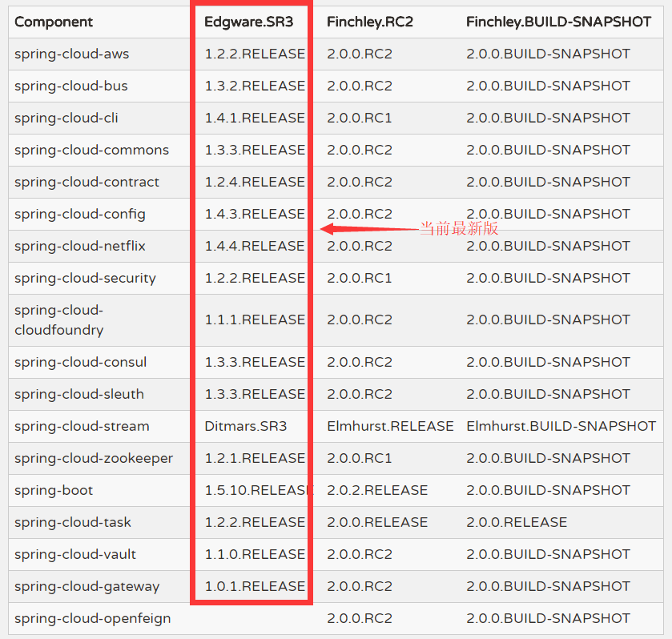672x639 pixels.
Task: Select the 1.5.10.RELEASE spring-boot version
Action: click(259, 490)
